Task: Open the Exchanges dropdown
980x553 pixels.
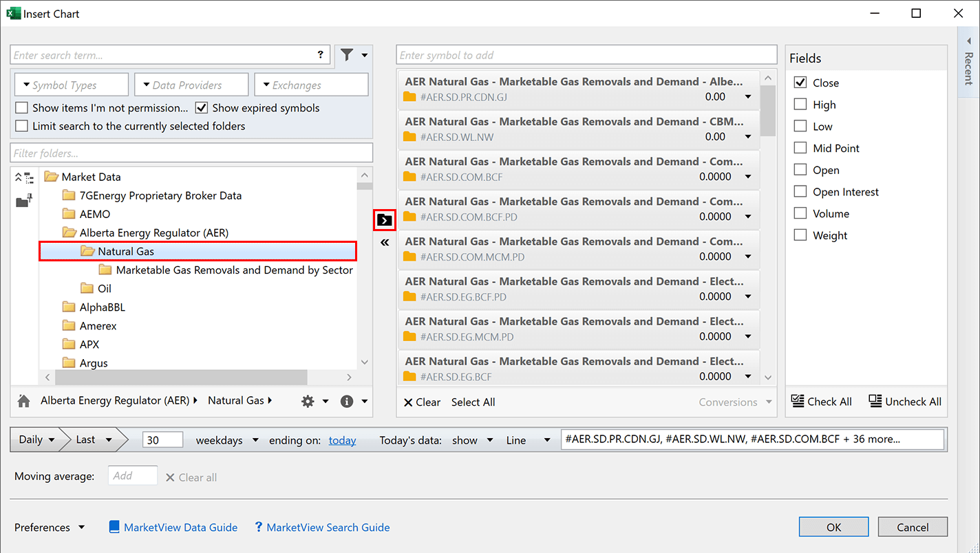Action: coord(311,85)
